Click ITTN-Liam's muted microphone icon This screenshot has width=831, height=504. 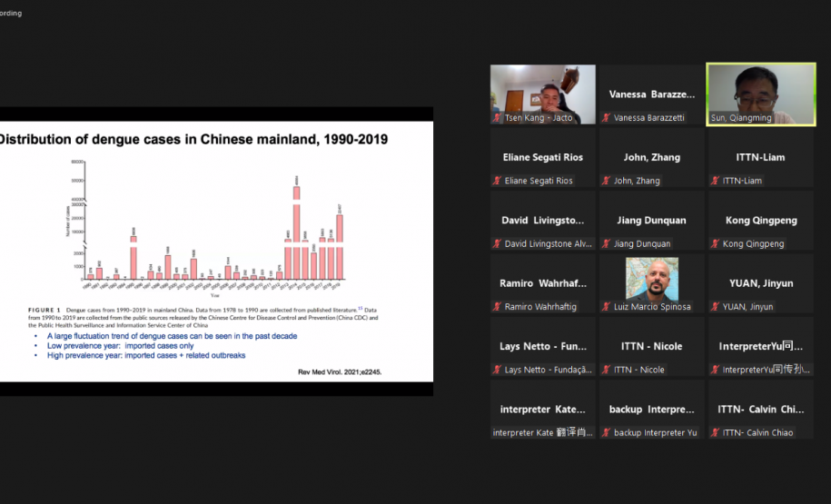pyautogui.click(x=716, y=181)
